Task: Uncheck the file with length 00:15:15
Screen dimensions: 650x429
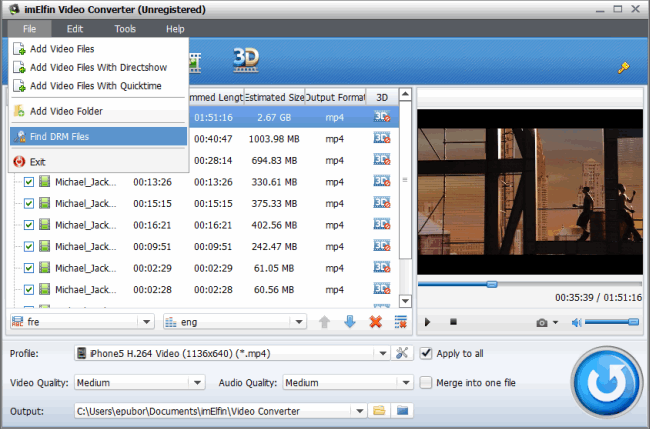Action: 29,204
